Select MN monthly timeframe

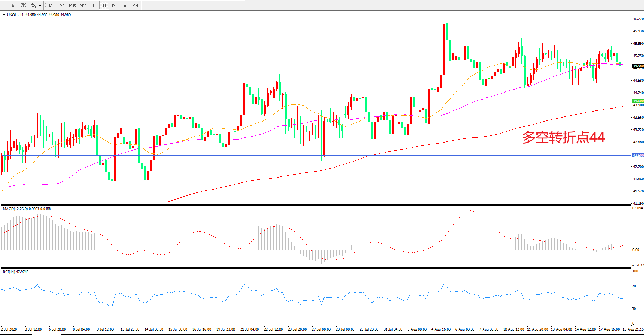[135, 6]
